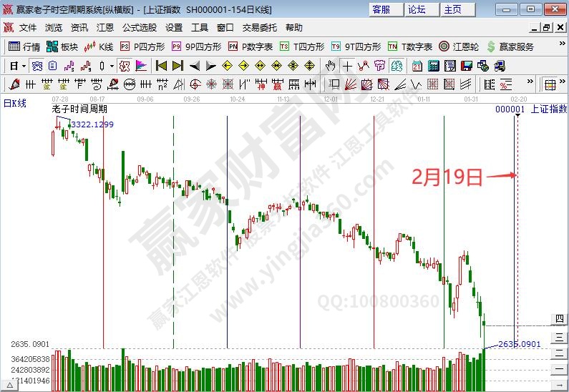Jump to the first bar icon
The width and height of the screenshot is (569, 392).
161,66
